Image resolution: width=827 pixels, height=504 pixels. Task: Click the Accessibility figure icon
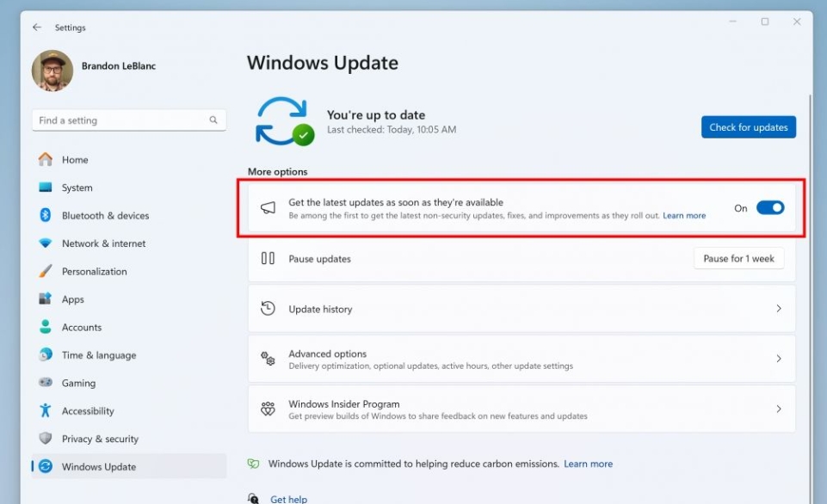(46, 410)
